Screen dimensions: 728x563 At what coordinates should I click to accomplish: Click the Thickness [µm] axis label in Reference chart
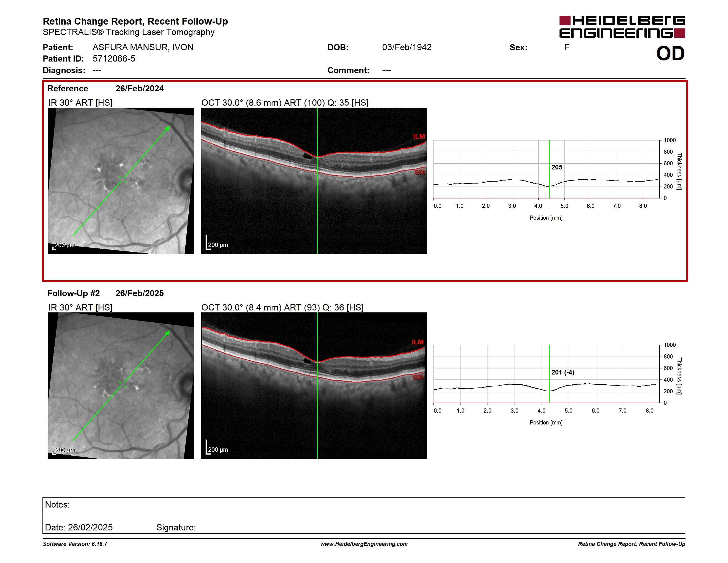[679, 171]
